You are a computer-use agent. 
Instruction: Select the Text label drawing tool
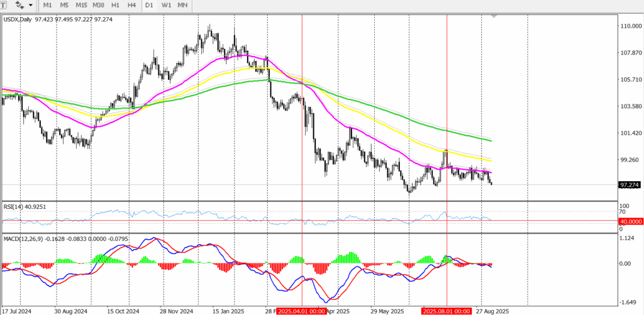4,5
